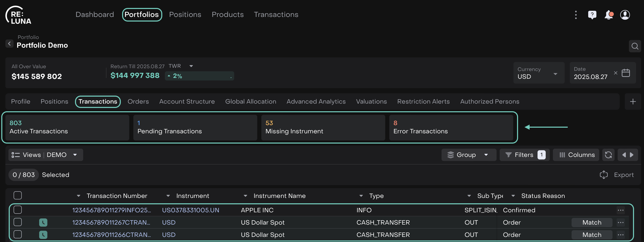
Task: Click the search magnifier icon
Action: pyautogui.click(x=635, y=46)
